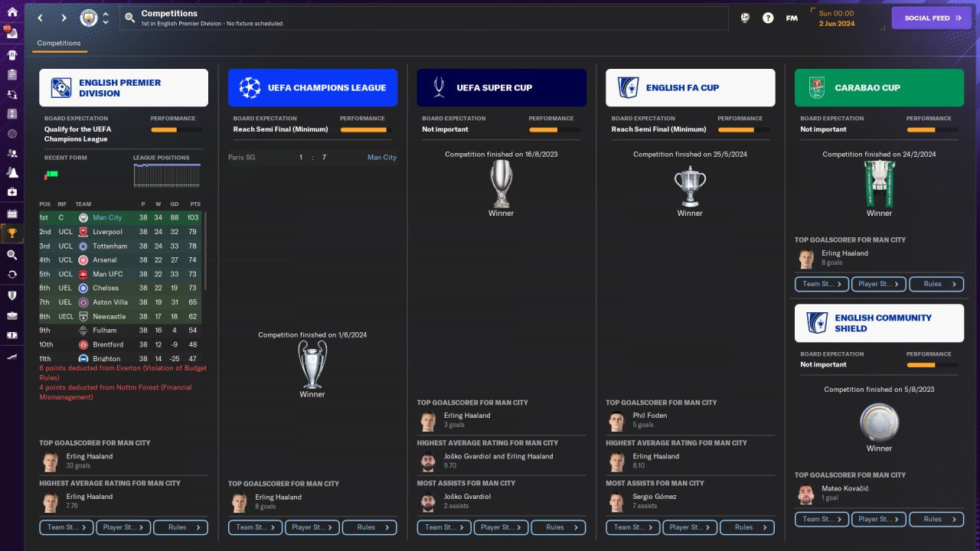Open the Scouting magnifier icon in sidebar

(x=11, y=255)
